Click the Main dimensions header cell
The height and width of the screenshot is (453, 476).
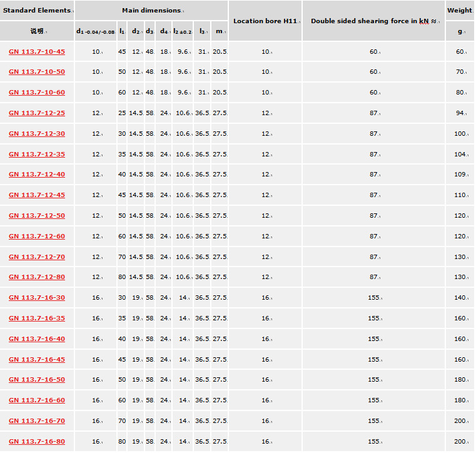150,11
